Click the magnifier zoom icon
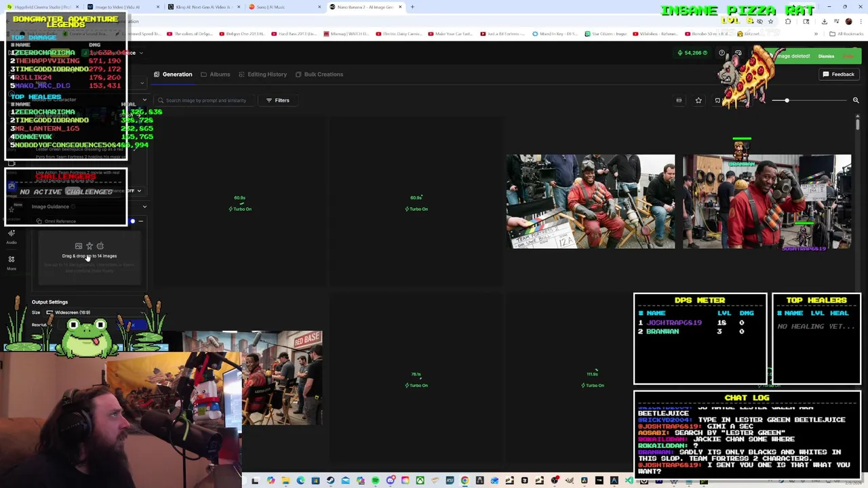Screen dimensions: 868x488 click(856, 100)
